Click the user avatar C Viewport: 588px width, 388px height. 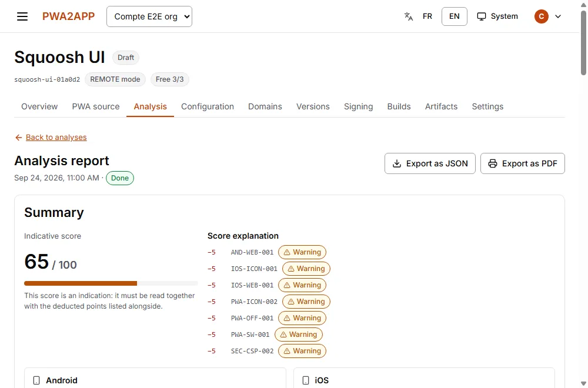click(541, 16)
